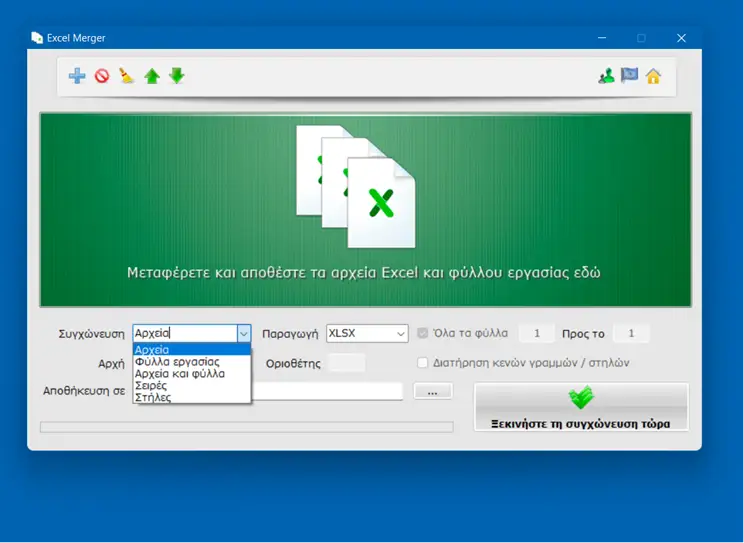Viewport: 744px width, 543px height.
Task: Minimize the Excel Merger window
Action: [602, 38]
